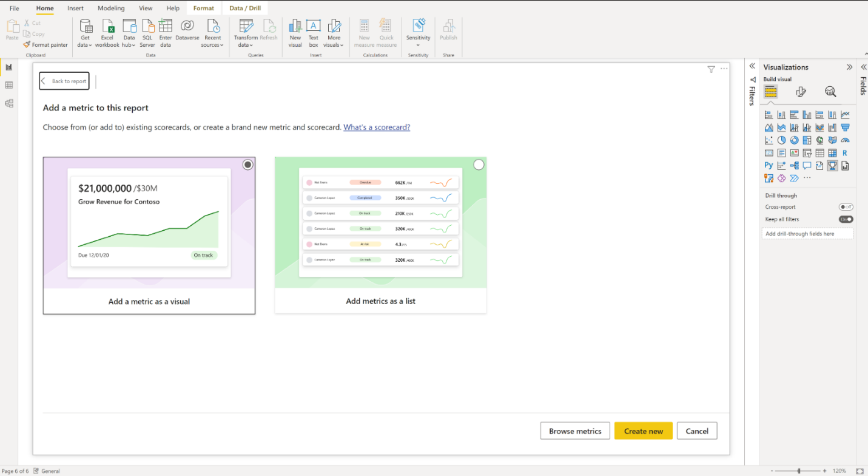Open the File menu
Image resolution: width=868 pixels, height=476 pixels.
click(15, 8)
